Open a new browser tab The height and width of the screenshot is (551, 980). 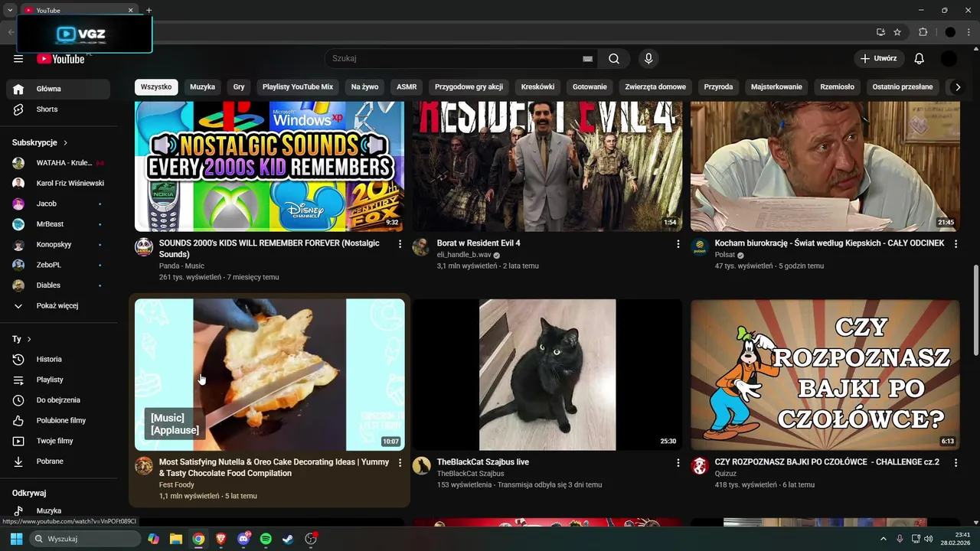pos(149,10)
